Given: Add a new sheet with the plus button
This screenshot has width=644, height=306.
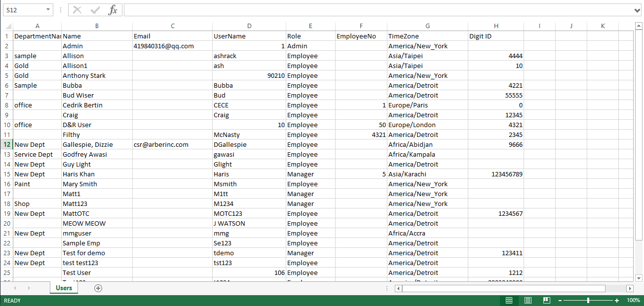Looking at the screenshot, I should pyautogui.click(x=98, y=288).
